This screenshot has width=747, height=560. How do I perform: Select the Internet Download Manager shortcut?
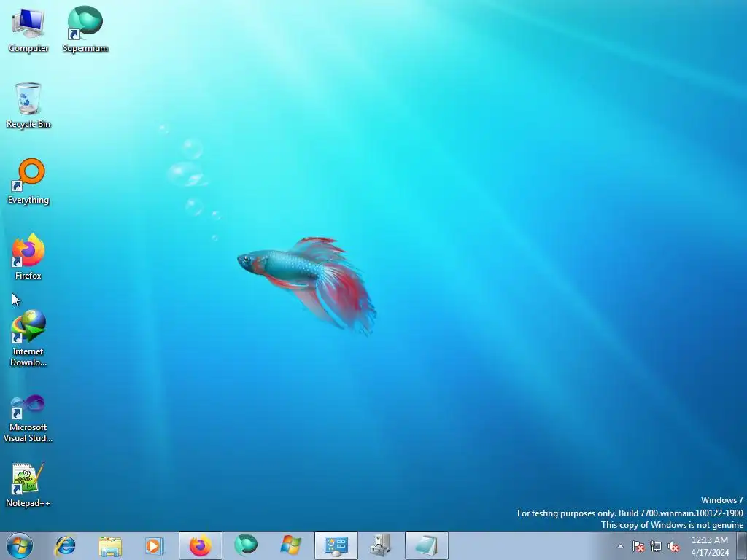coord(28,338)
